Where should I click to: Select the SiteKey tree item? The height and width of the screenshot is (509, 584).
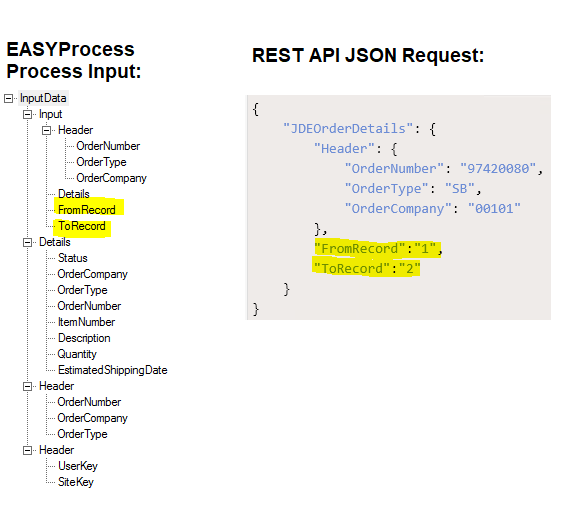(x=76, y=482)
